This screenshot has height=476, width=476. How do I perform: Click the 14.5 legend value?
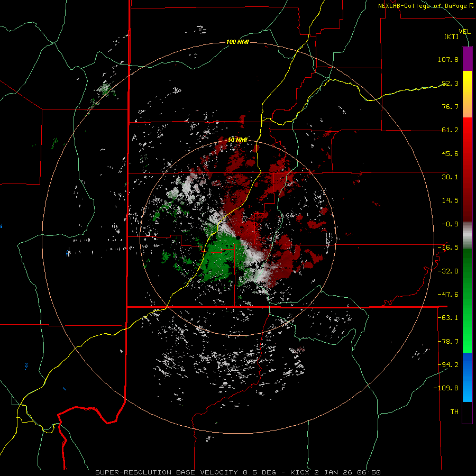coord(450,200)
